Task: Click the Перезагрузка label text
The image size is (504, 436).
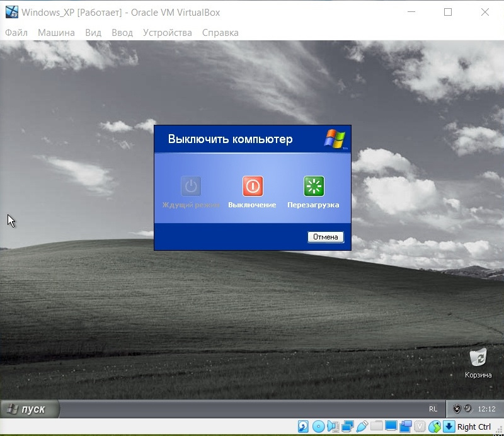Action: [x=313, y=205]
